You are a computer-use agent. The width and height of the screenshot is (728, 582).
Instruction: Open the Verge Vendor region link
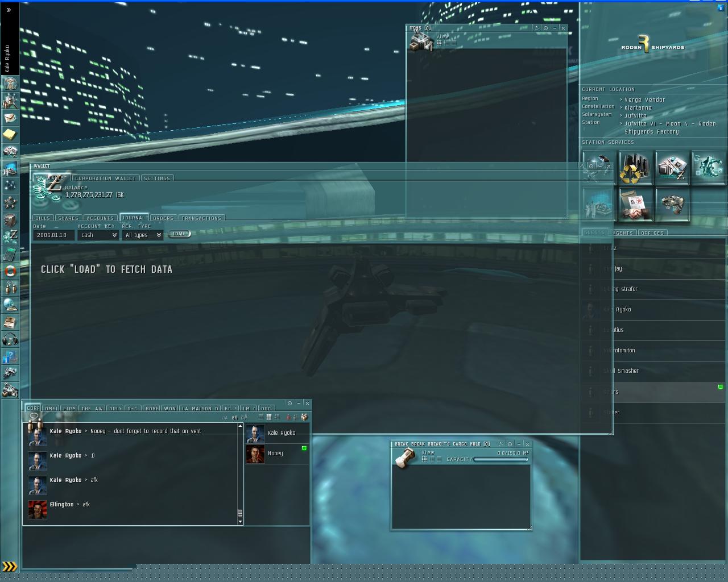(645, 99)
